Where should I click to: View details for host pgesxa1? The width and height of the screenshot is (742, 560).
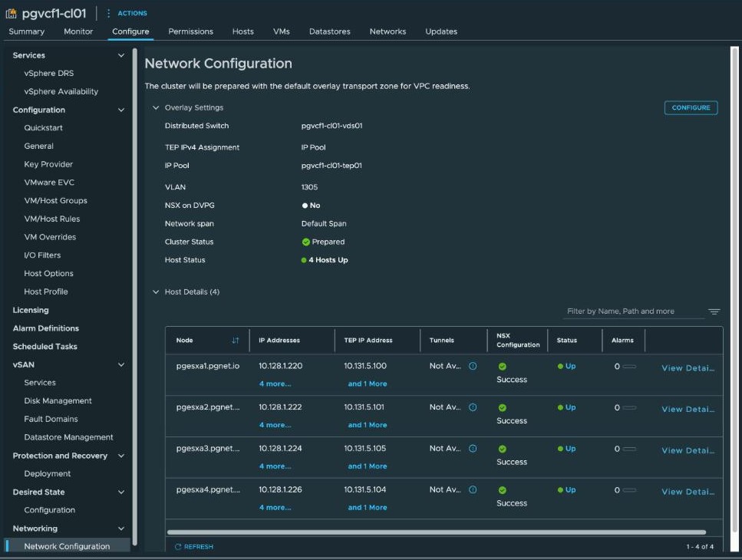point(688,368)
